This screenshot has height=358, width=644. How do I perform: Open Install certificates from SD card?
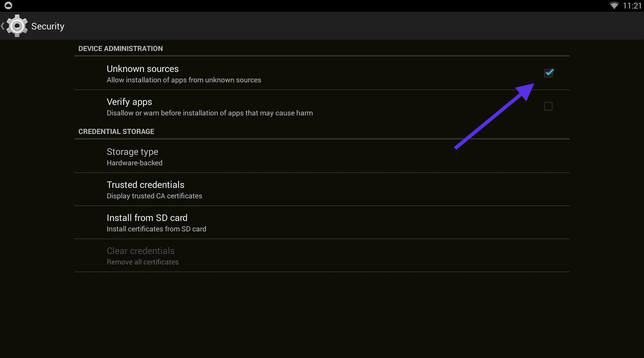[x=156, y=229]
